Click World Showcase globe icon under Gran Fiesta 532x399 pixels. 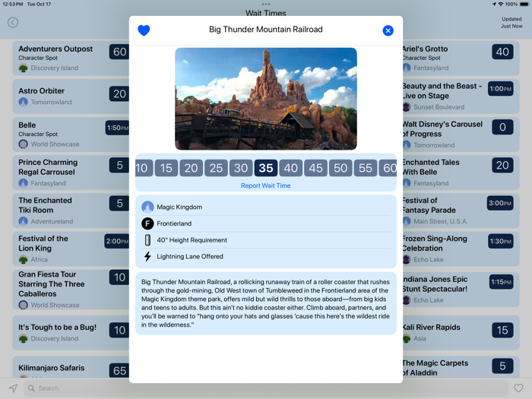(23, 305)
